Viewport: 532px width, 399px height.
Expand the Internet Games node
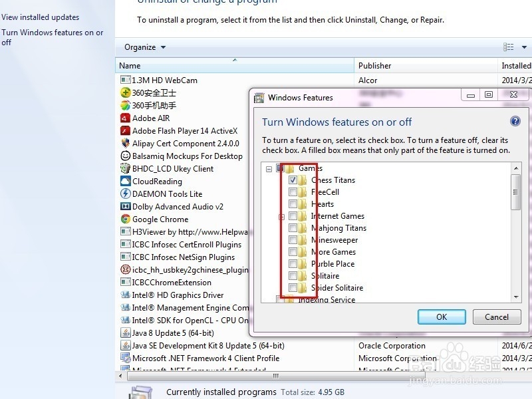281,217
